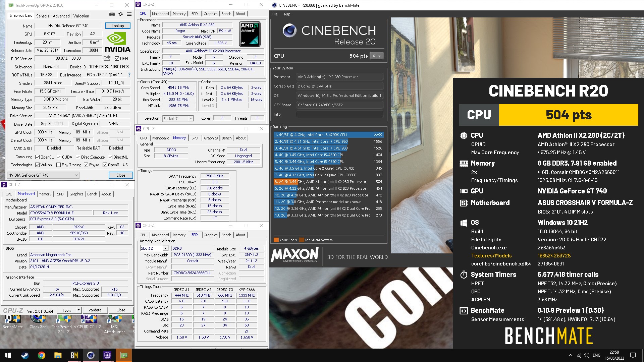Run Cinebench CPU test

coord(376,56)
